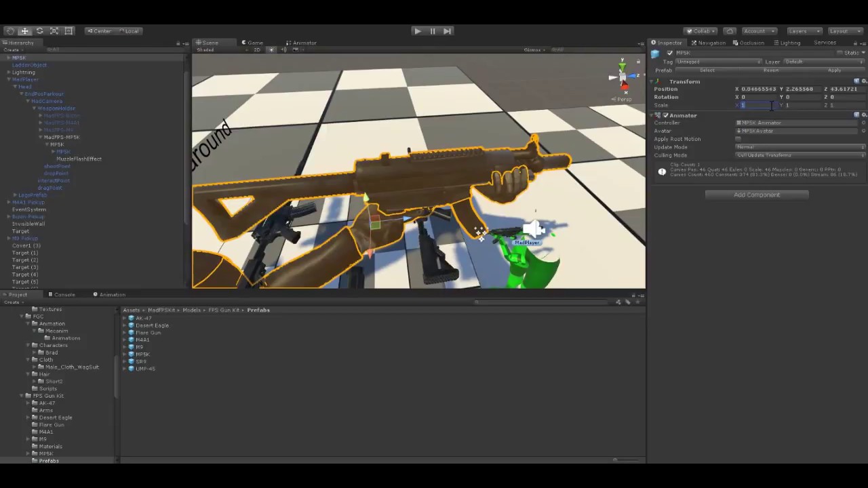Enable Apply Root Motion checkbox
This screenshot has height=488, width=868.
click(x=738, y=139)
